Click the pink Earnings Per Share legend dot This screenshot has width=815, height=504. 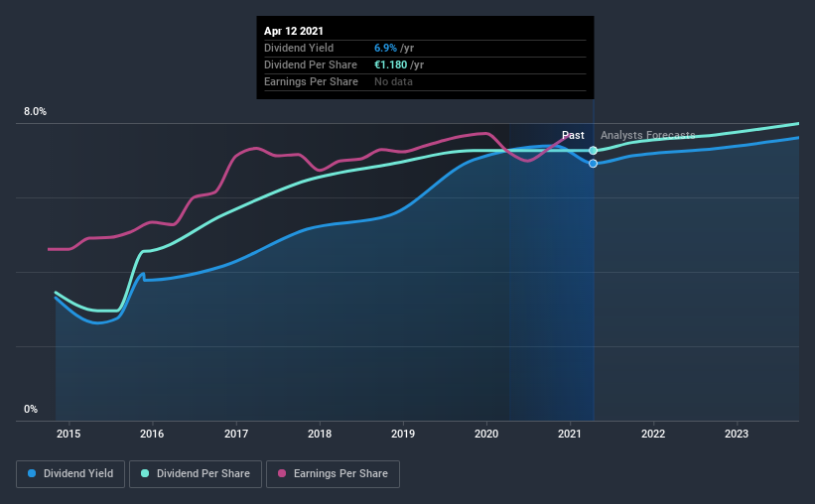click(282, 473)
